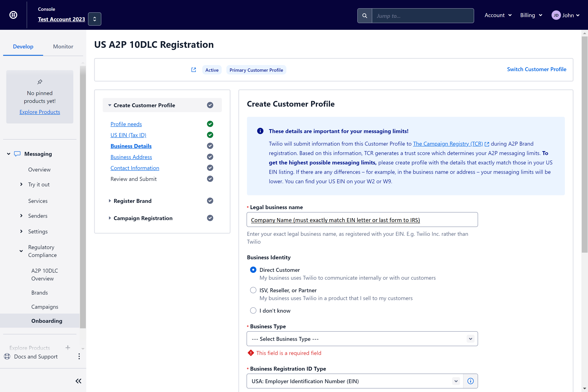The height and width of the screenshot is (392, 588).
Task: Expand the Register Brand section
Action: click(132, 201)
